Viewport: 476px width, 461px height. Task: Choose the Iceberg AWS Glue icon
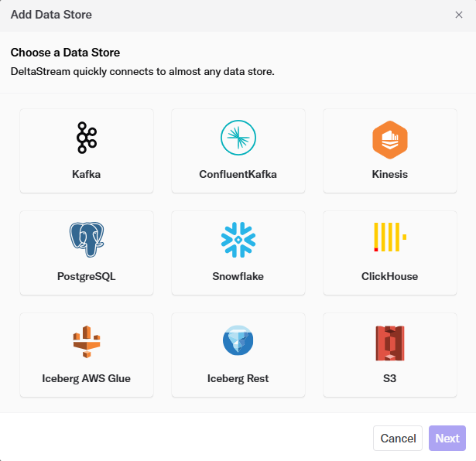[x=87, y=341]
